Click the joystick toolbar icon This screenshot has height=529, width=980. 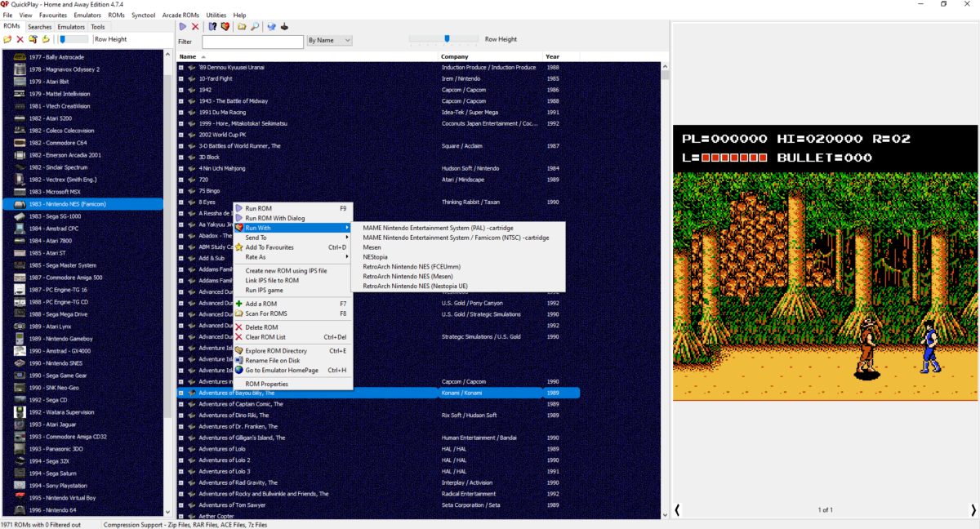284,27
